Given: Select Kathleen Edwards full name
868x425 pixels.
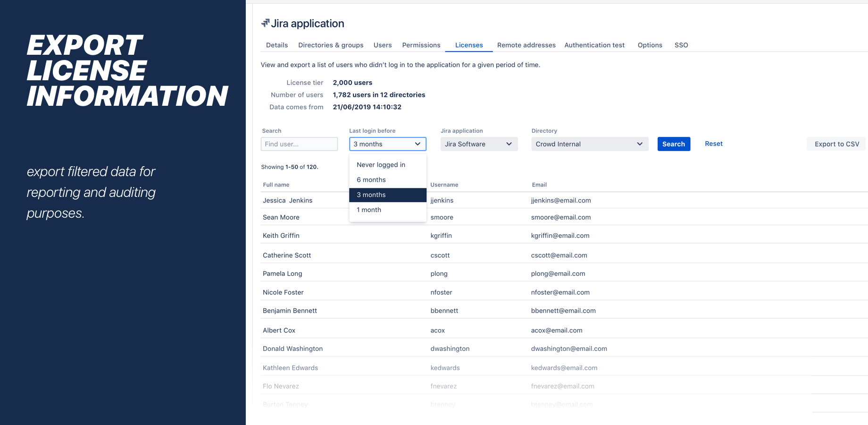Looking at the screenshot, I should [x=291, y=368].
